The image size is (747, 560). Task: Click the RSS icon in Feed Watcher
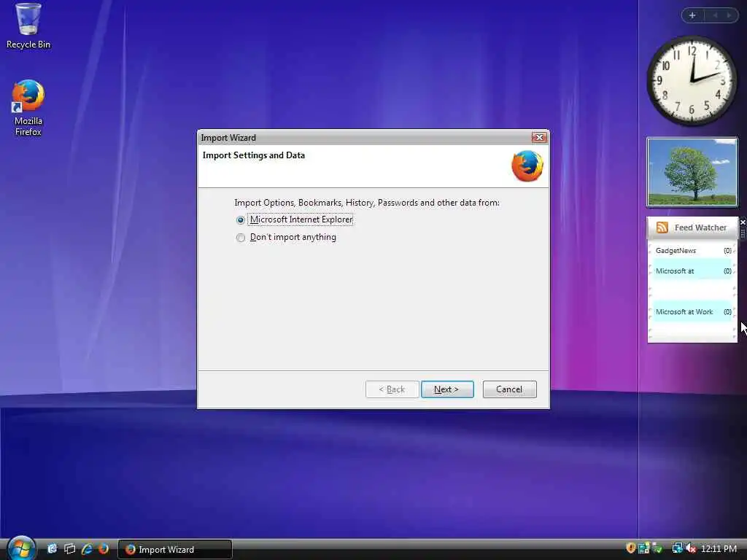point(662,227)
